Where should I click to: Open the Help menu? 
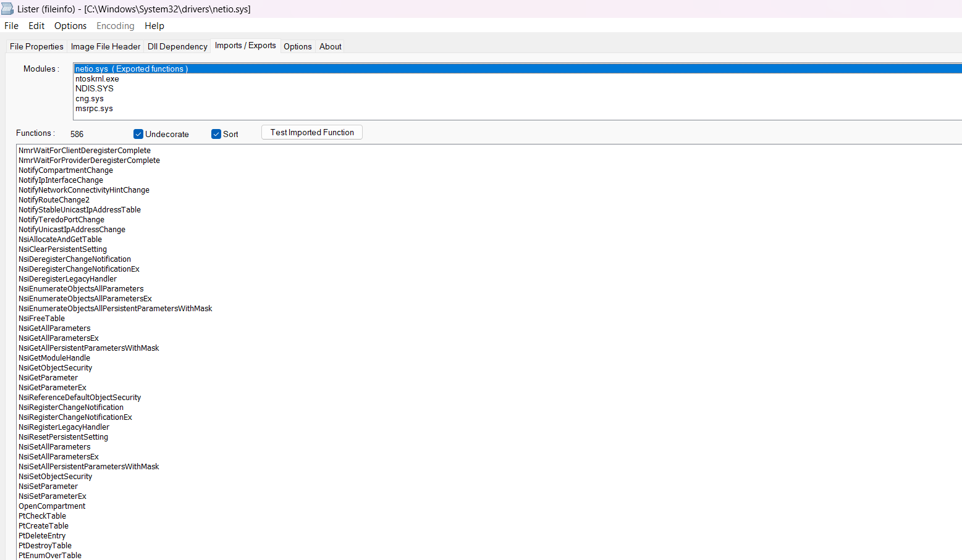[154, 26]
